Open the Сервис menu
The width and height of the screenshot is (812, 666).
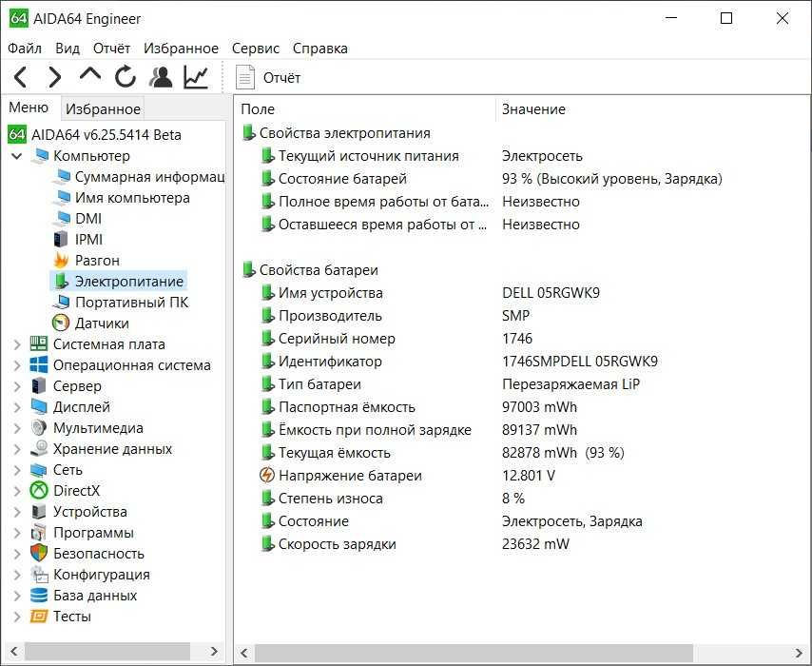click(x=256, y=49)
